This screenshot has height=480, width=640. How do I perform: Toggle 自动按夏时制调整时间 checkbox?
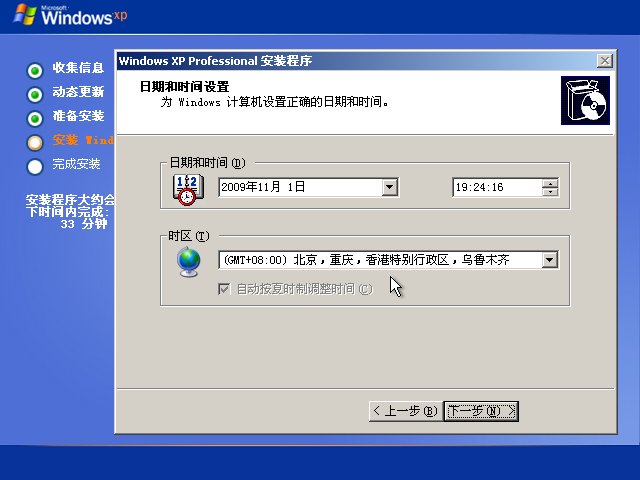[224, 289]
